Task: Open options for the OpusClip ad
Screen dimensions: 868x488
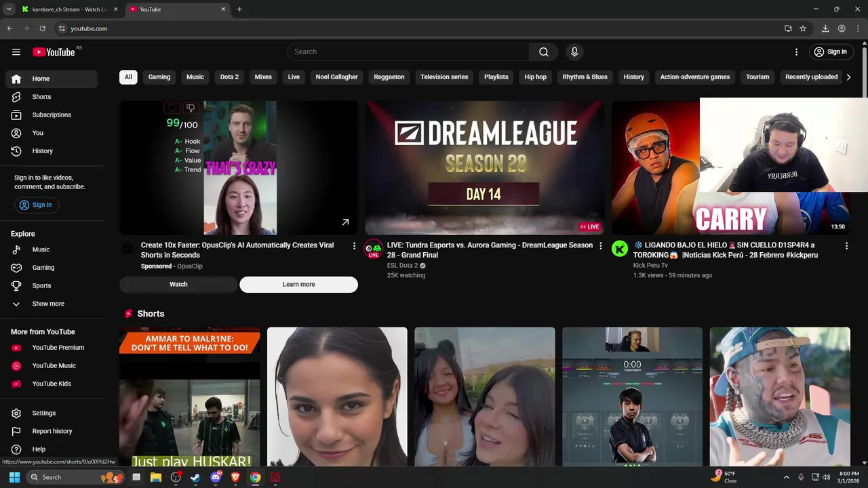Action: coord(354,246)
